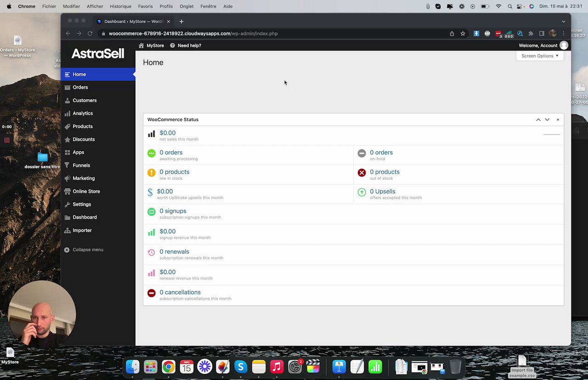The width and height of the screenshot is (588, 380).
Task: Open macOS Control Center
Action: click(x=520, y=6)
